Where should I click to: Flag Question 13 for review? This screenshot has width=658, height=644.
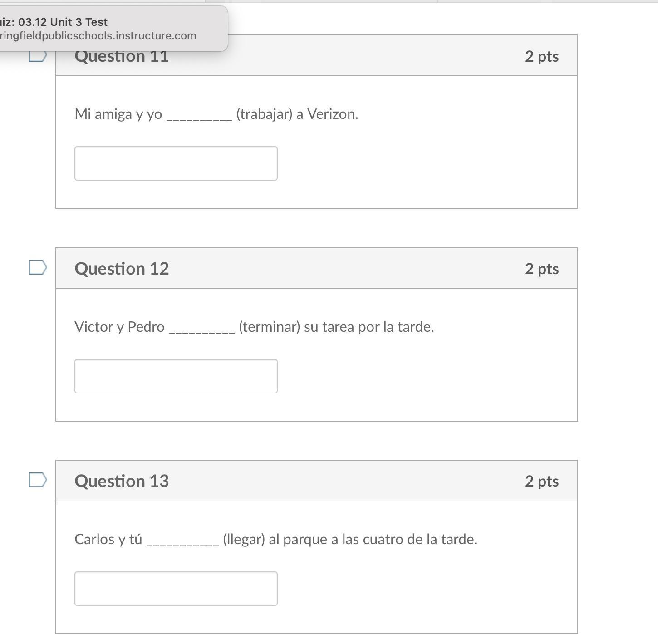(x=38, y=480)
